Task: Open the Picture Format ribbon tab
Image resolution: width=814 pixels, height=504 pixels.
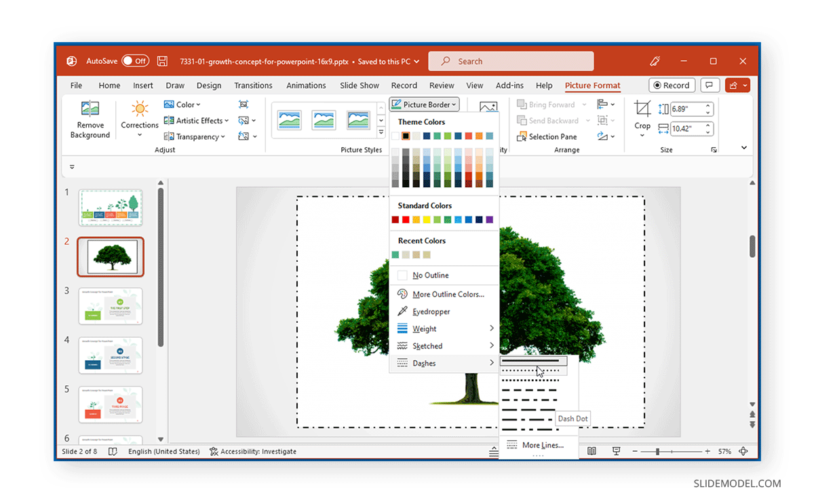Action: [592, 85]
